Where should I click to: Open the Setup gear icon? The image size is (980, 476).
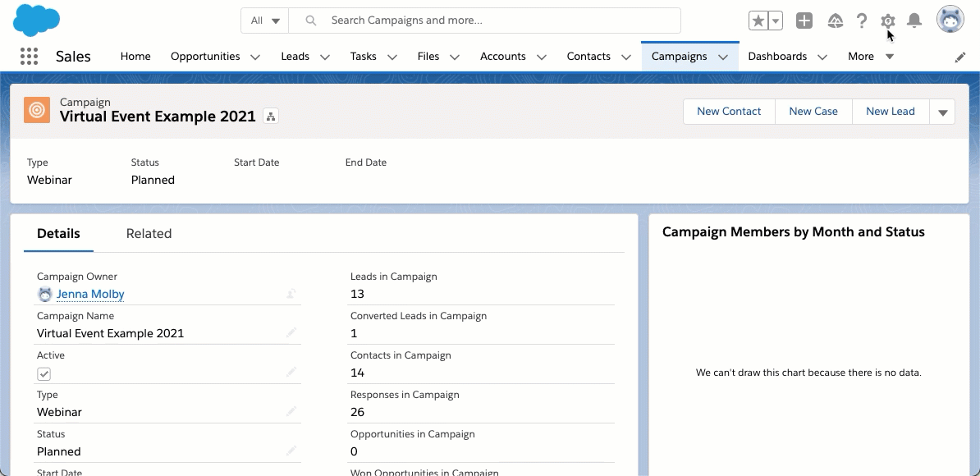[887, 21]
